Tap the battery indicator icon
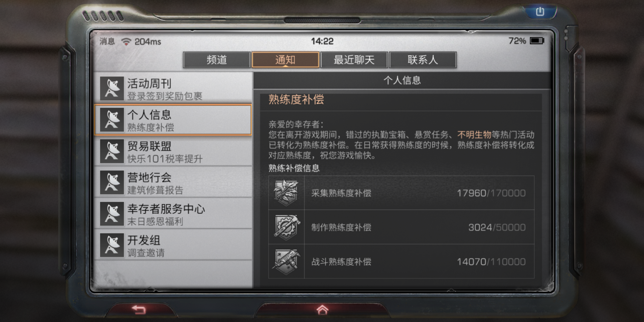This screenshot has height=322, width=644. pyautogui.click(x=537, y=41)
